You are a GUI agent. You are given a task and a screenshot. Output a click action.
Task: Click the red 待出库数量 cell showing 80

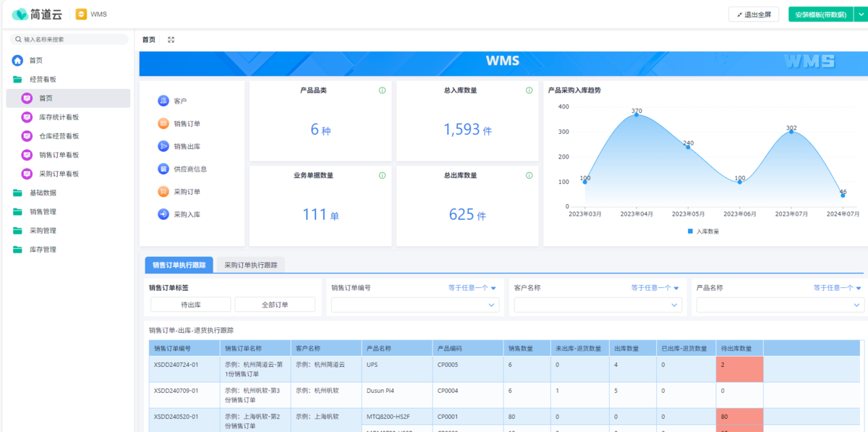point(739,417)
